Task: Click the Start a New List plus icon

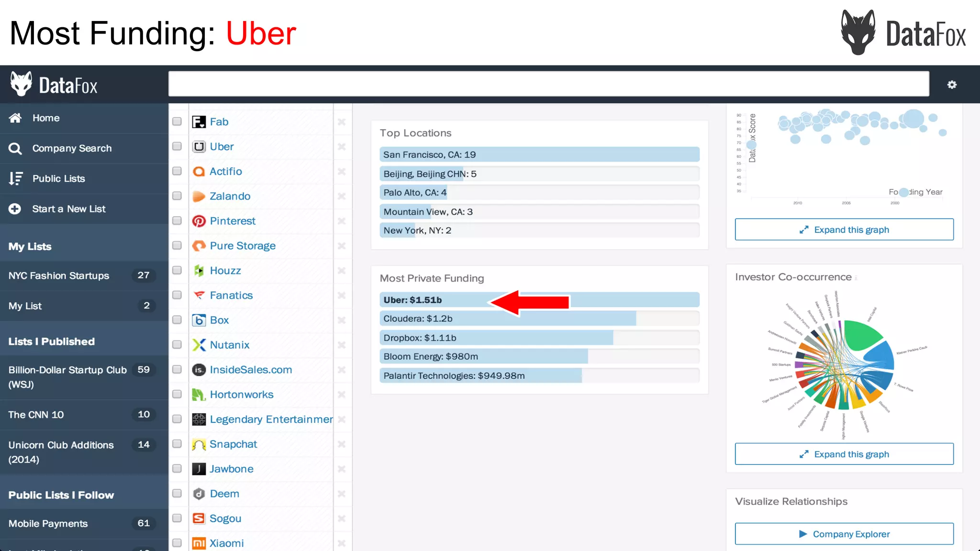Action: 15,209
